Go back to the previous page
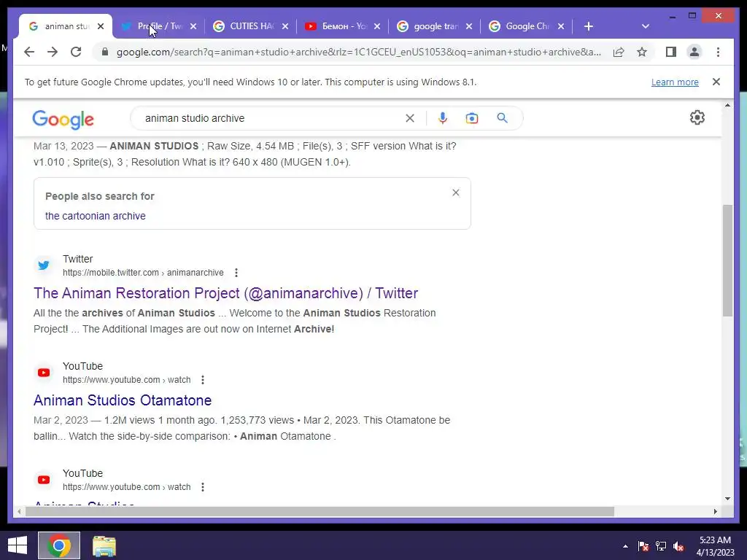Image resolution: width=747 pixels, height=560 pixels. click(29, 52)
